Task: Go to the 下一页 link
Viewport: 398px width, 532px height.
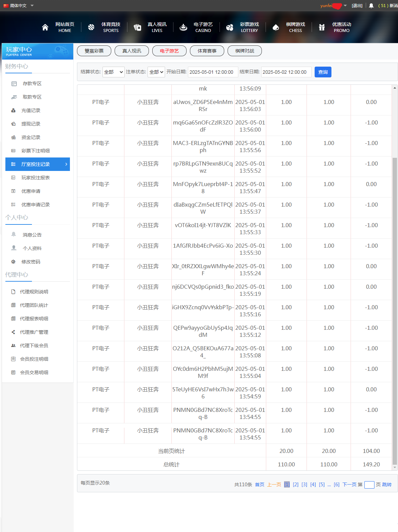Action: [x=349, y=485]
